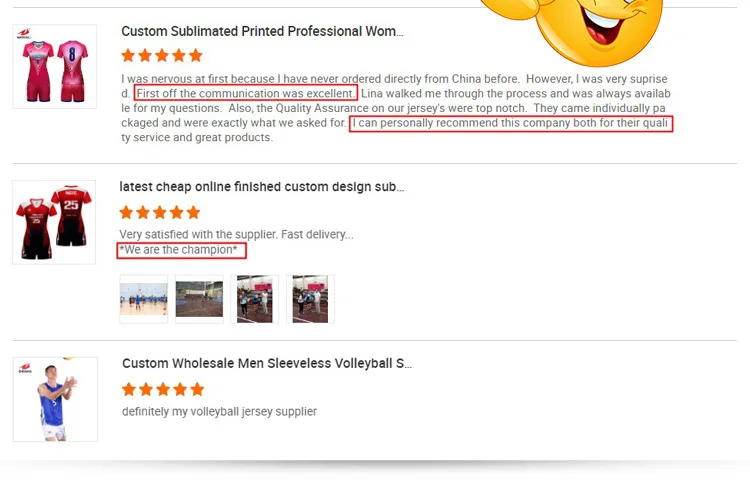Click the five-star rating of the first review

pos(162,56)
